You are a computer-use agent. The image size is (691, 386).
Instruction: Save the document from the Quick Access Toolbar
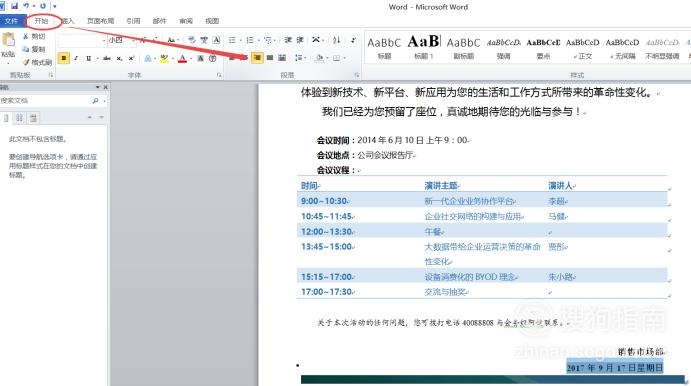(x=15, y=6)
